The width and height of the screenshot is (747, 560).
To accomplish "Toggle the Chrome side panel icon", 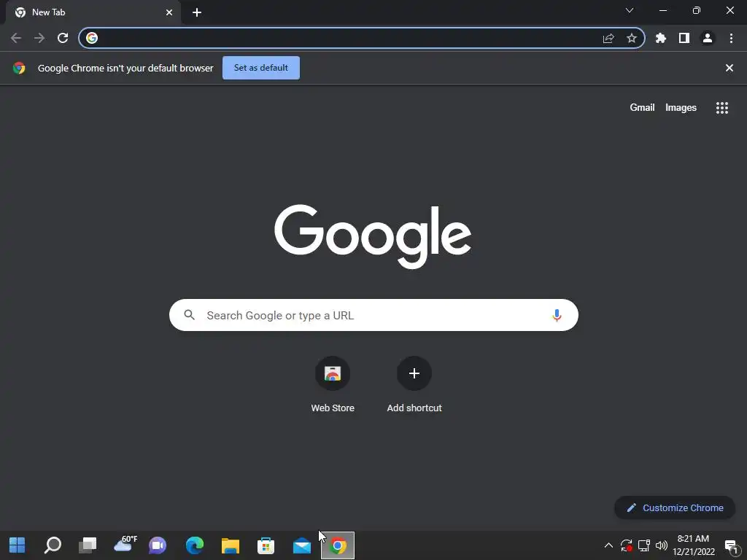I will (x=684, y=38).
